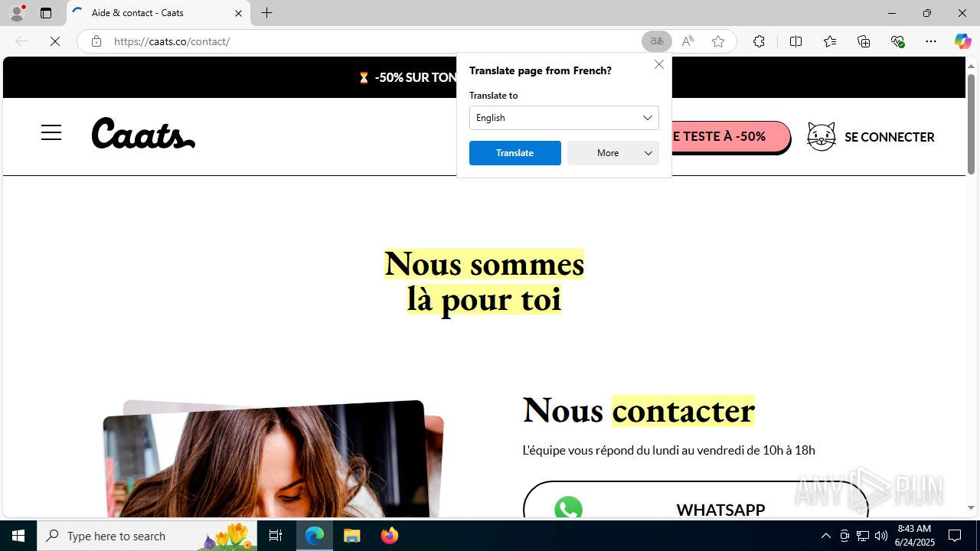980x551 pixels.
Task: Open the browser profile icon
Action: click(17, 13)
